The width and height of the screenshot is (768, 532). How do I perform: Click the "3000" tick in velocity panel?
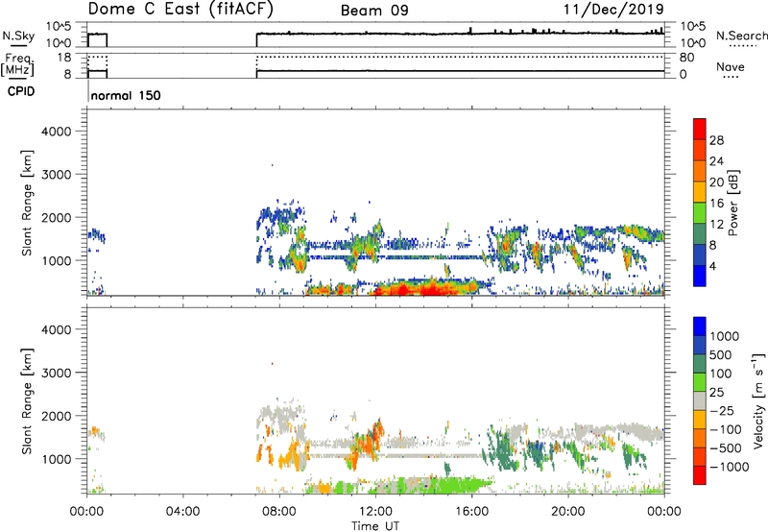(56, 373)
